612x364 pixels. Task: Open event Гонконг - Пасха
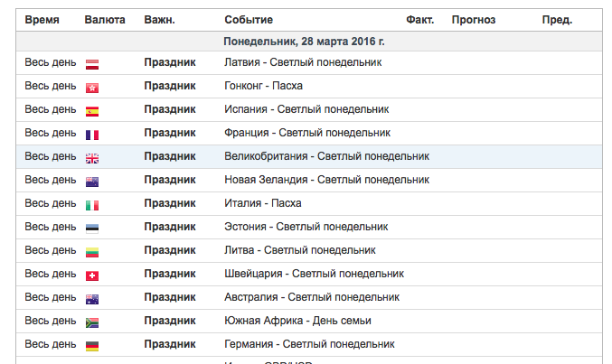tap(263, 86)
